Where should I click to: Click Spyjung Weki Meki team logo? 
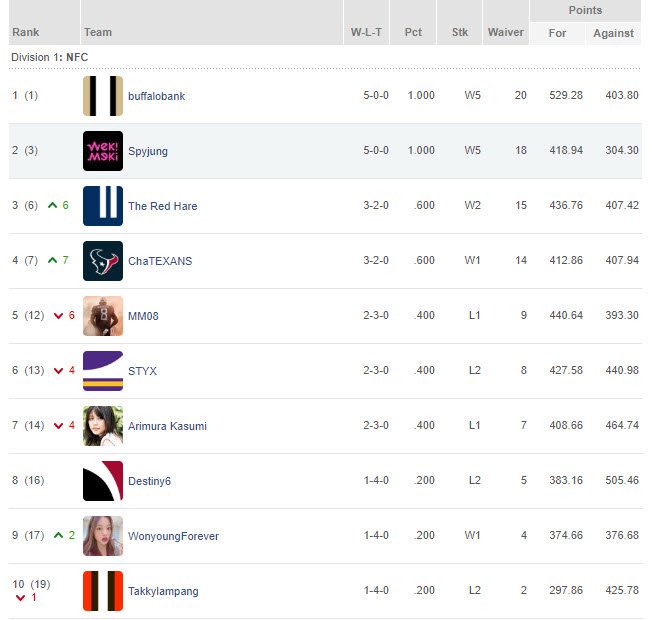click(103, 151)
